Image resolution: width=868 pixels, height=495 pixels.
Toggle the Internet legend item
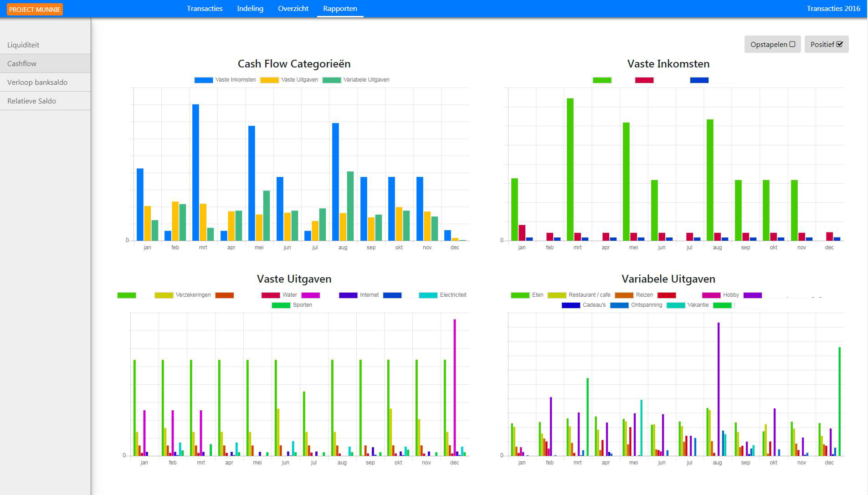click(359, 295)
